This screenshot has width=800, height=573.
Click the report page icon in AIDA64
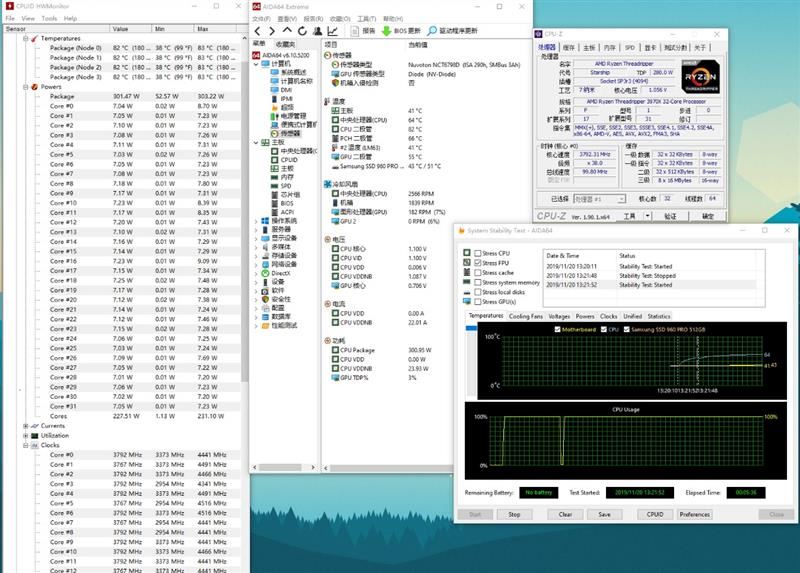tap(355, 31)
